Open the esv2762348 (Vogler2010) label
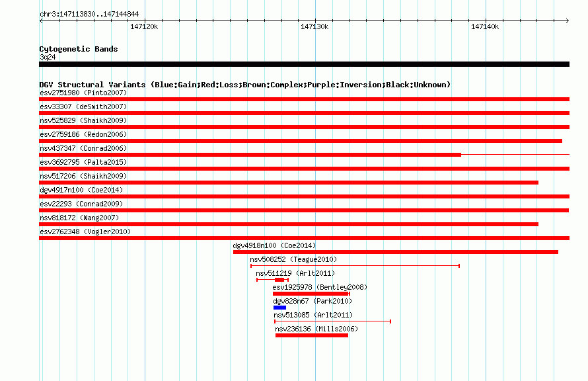 pyautogui.click(x=85, y=232)
